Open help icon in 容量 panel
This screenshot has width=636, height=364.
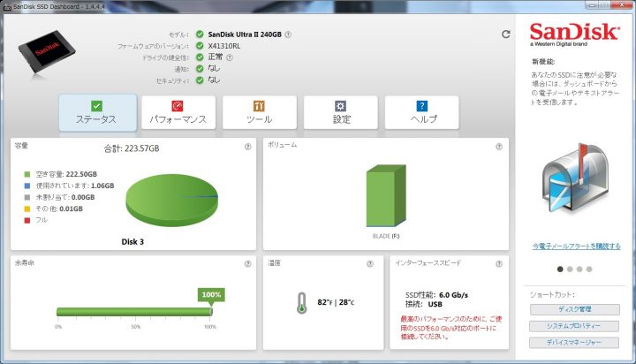pyautogui.click(x=248, y=147)
